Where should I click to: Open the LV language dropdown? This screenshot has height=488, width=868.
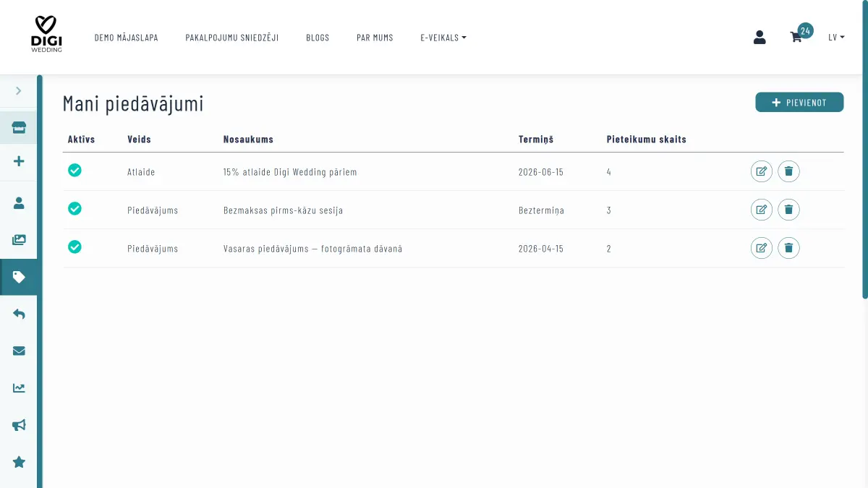pos(836,38)
